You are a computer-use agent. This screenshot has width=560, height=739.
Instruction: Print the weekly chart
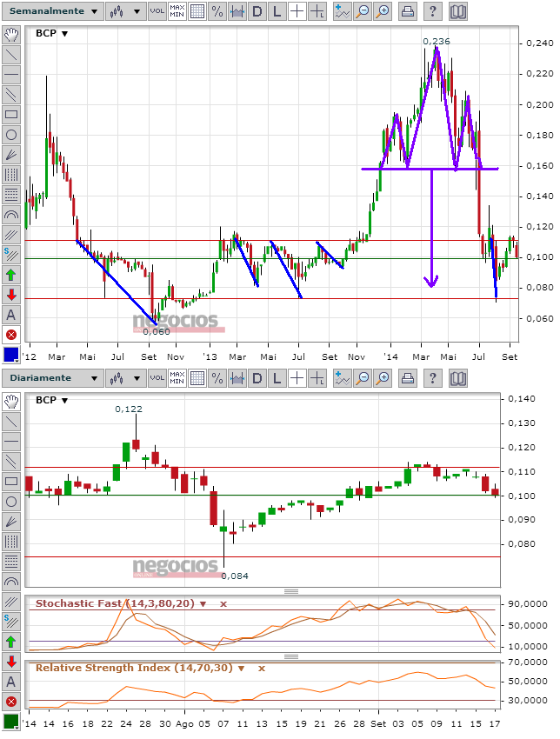408,11
